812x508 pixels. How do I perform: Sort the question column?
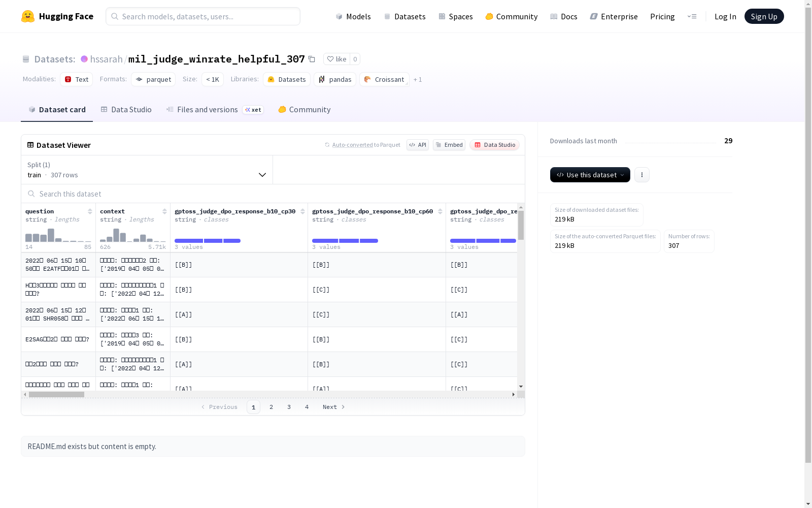[x=90, y=211]
